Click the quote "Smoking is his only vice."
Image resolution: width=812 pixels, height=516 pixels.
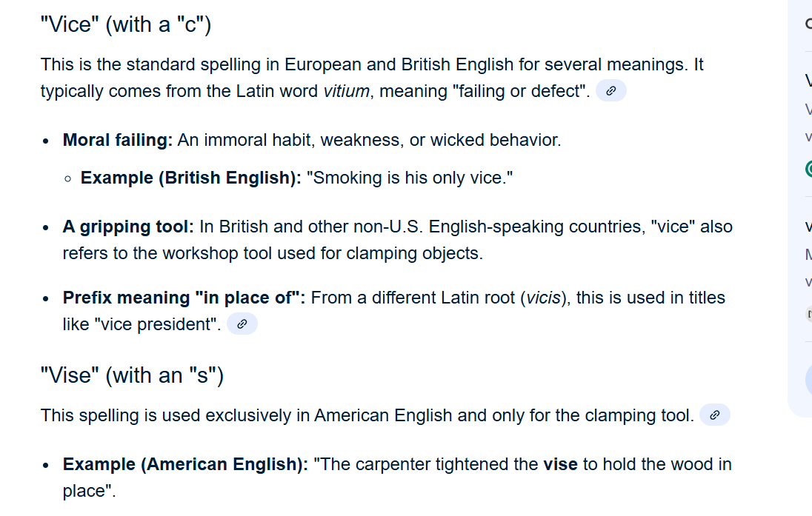coord(410,178)
